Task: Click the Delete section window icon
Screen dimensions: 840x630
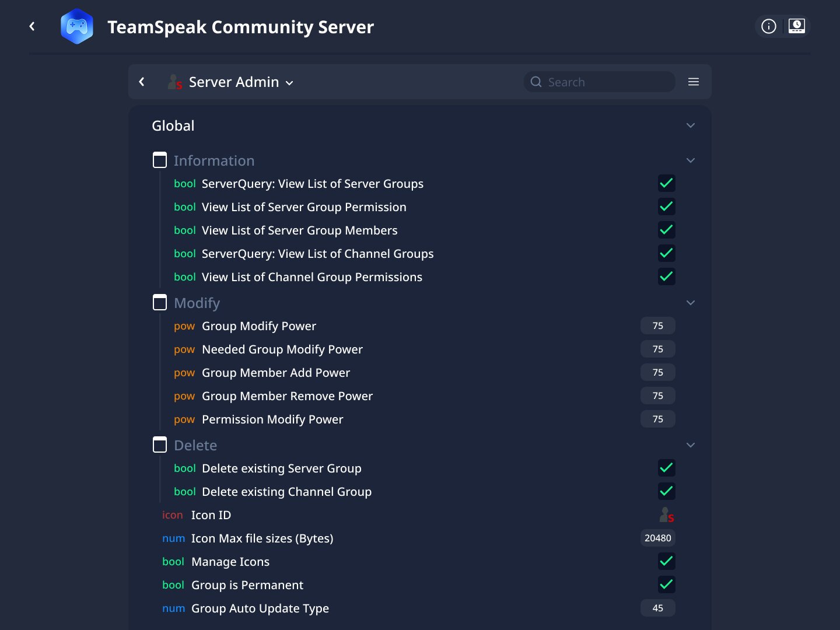Action: point(160,444)
